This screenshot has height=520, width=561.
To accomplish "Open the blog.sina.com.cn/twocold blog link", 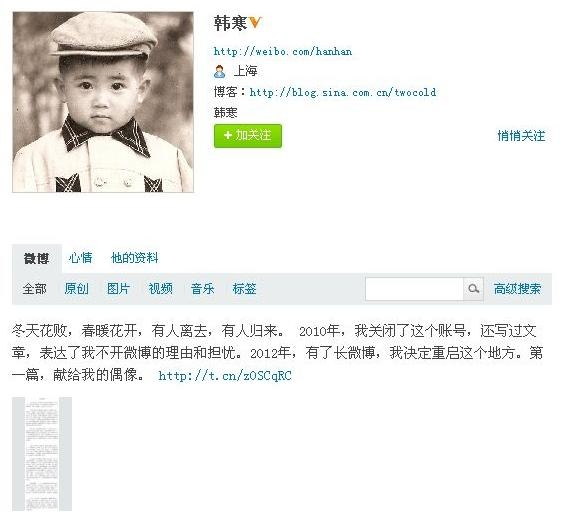I will 343,93.
